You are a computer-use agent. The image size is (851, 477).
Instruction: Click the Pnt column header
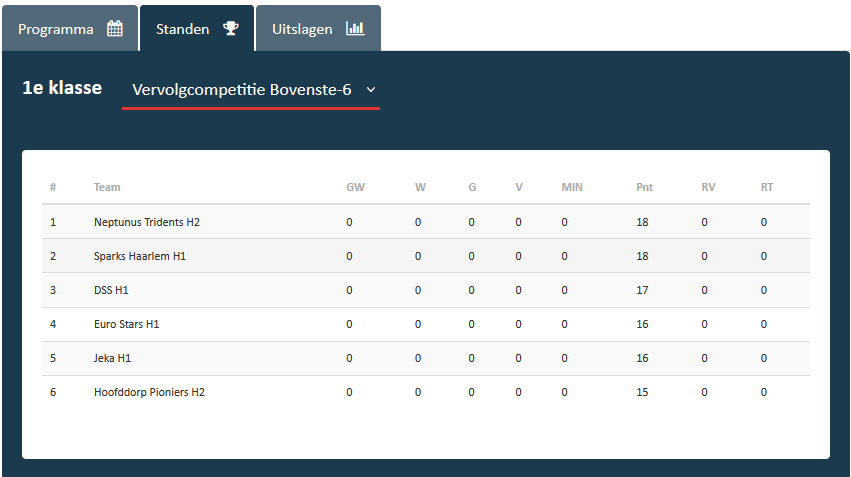click(644, 187)
